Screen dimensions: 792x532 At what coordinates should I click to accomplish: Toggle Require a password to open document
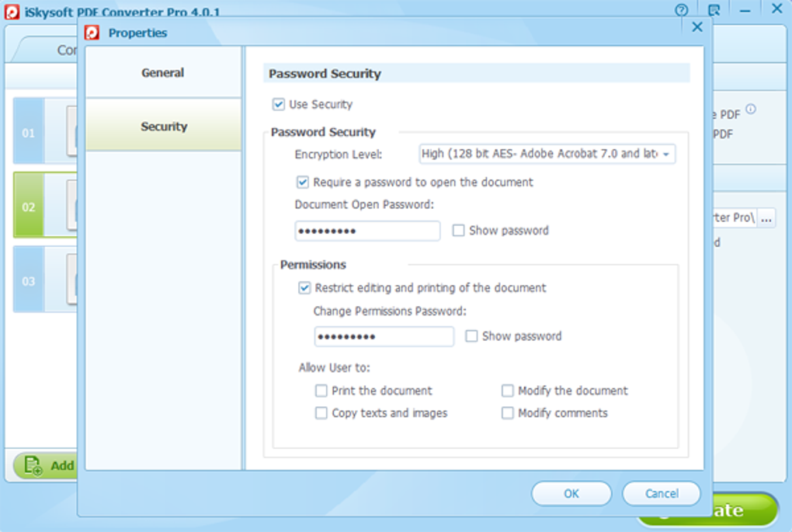click(303, 183)
